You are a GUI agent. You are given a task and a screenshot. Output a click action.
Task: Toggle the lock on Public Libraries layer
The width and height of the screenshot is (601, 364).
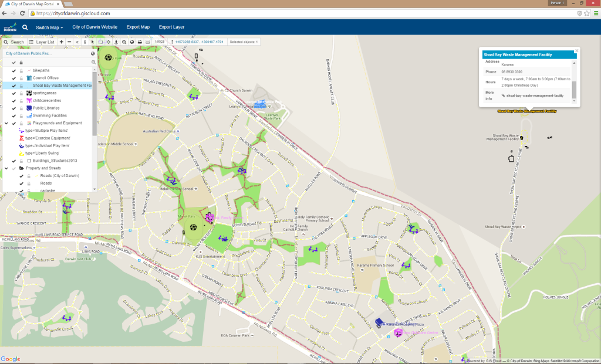21,108
